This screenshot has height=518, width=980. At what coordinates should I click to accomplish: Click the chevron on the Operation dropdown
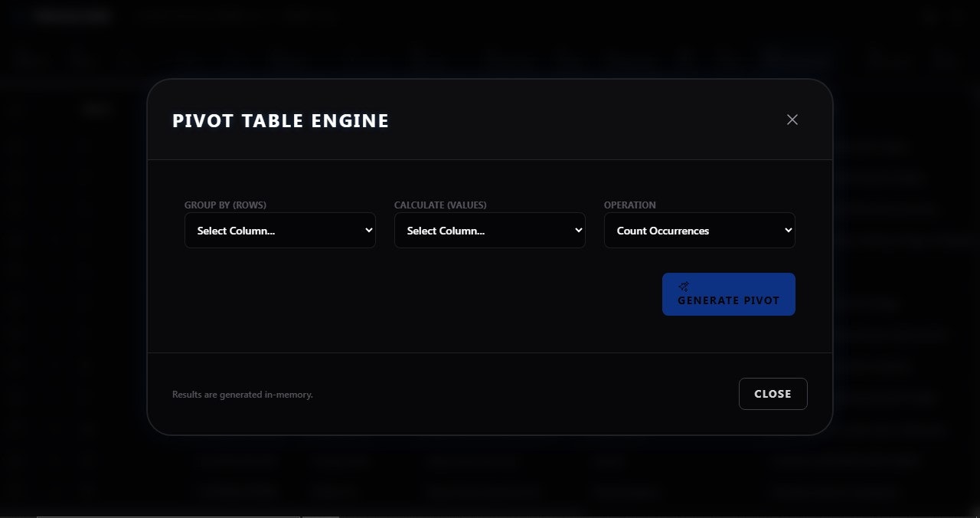787,230
